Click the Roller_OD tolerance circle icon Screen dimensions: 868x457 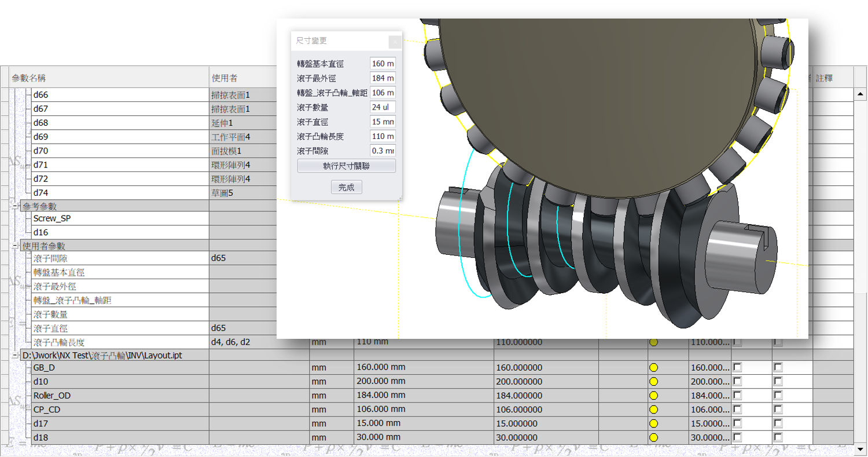pyautogui.click(x=654, y=396)
